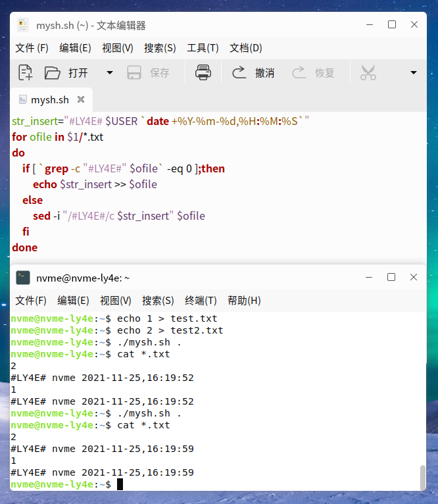
Task: Expand the toolbar overflow arrow
Action: pos(414,72)
